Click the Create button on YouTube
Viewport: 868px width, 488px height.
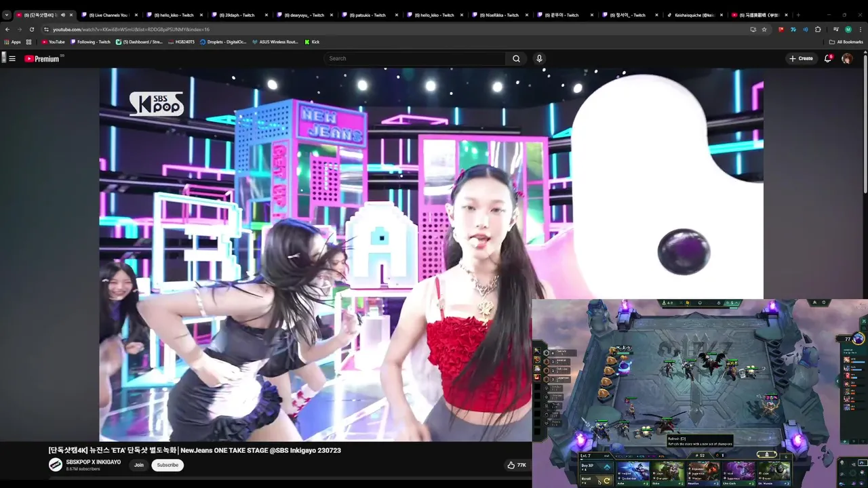tap(801, 59)
